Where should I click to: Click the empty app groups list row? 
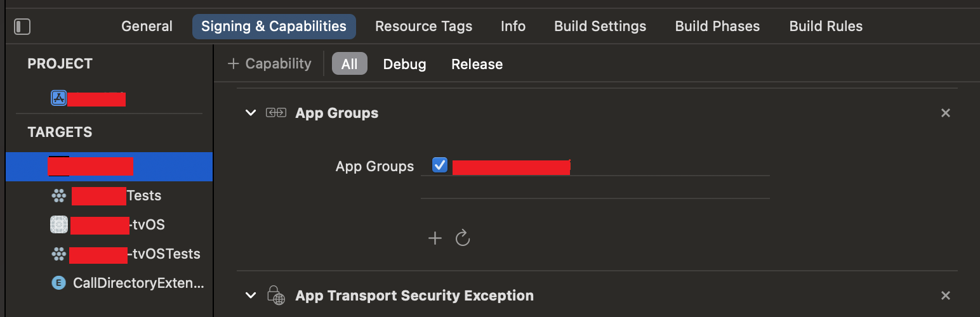595,187
